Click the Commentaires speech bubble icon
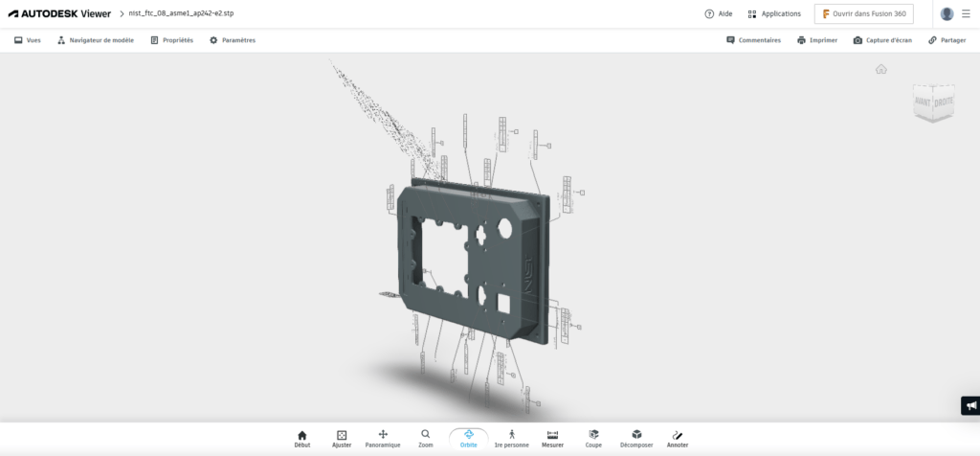980x456 pixels. click(x=730, y=40)
